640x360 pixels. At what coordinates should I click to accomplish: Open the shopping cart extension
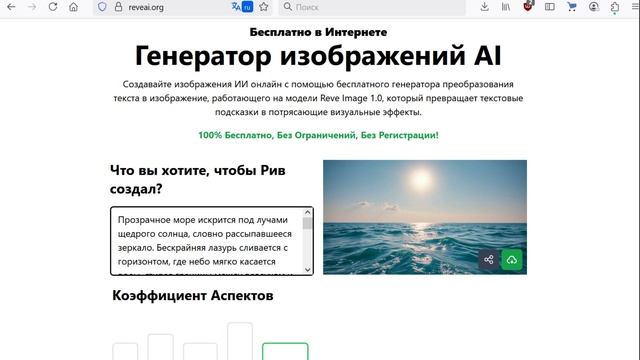click(572, 7)
